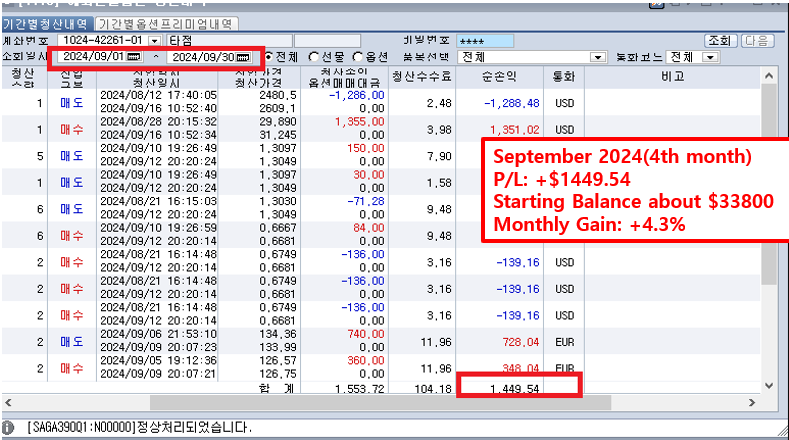Expand the account number 1024-42261-01 dropdown
The image size is (789, 440).
click(158, 40)
